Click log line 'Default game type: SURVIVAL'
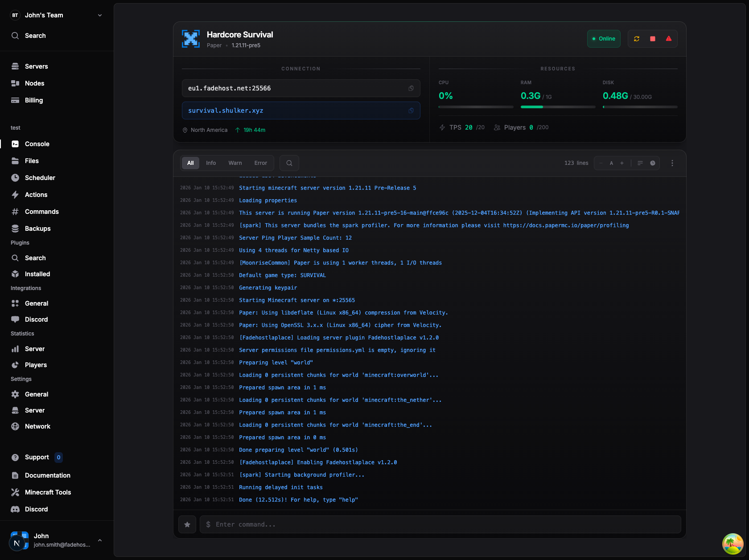The width and height of the screenshot is (749, 560). pyautogui.click(x=282, y=275)
